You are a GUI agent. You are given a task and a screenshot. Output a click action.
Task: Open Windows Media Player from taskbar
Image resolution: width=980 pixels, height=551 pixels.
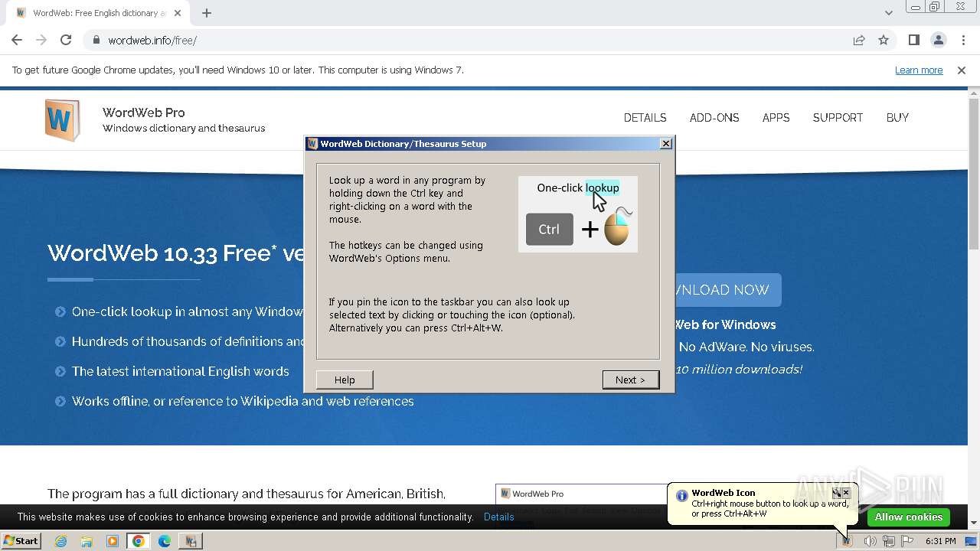[x=113, y=541]
